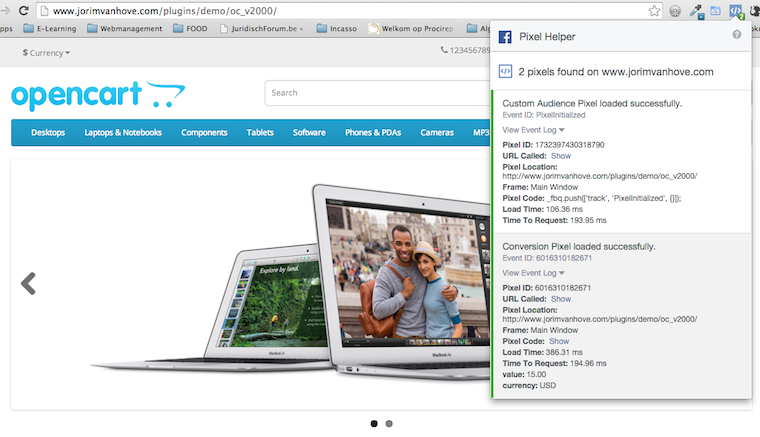Screen dimensions: 760x437
Task: Open the Welkom op Procirep bookmark
Action: [x=411, y=29]
